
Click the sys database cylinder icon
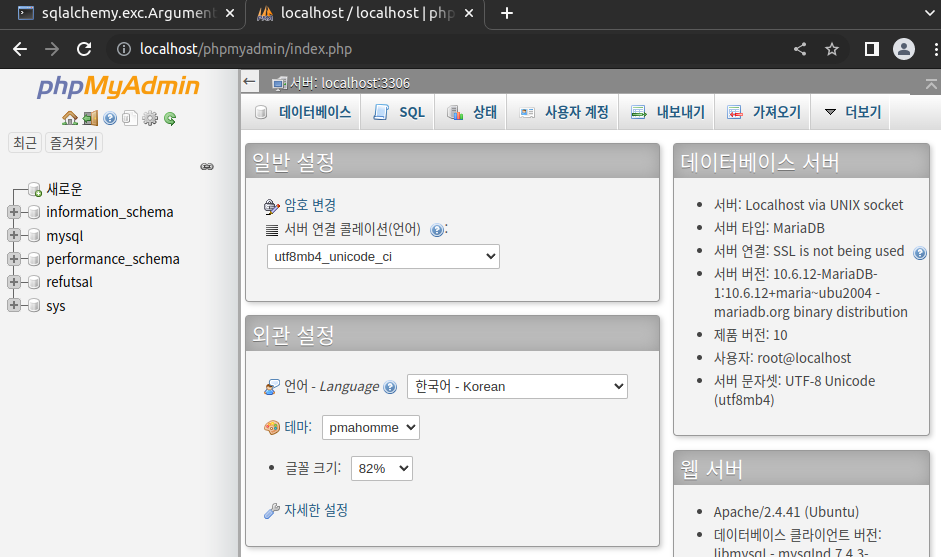pos(34,306)
